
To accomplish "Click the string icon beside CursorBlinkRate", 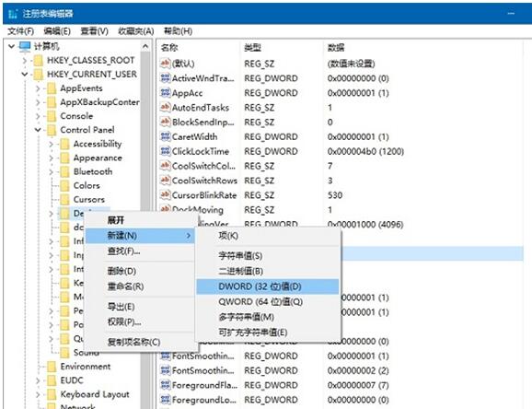I will [166, 195].
